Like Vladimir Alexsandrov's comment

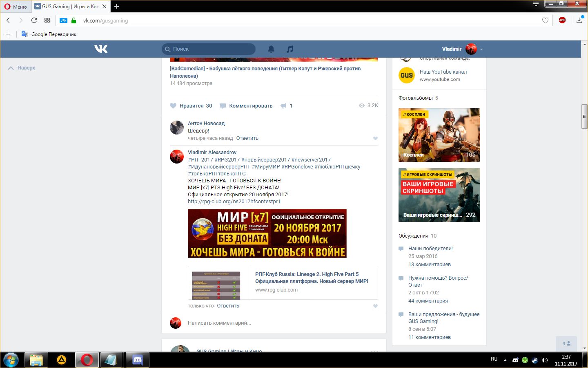pos(375,306)
